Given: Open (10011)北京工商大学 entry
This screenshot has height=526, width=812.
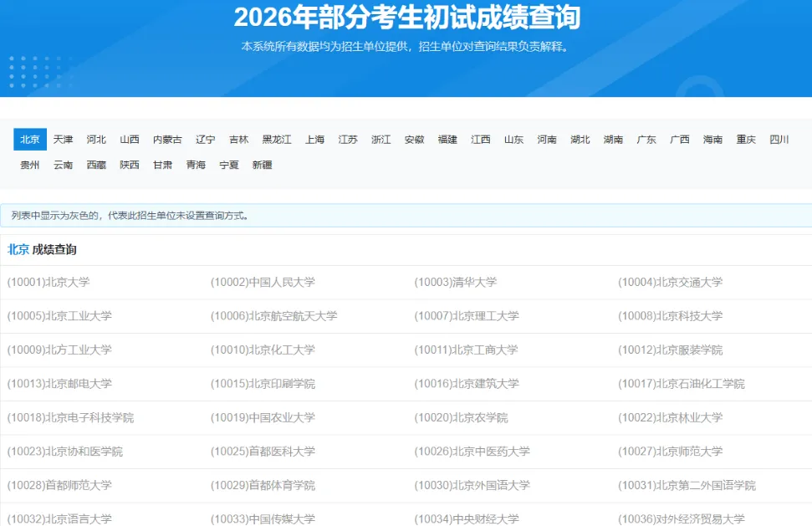Looking at the screenshot, I should click(x=466, y=350).
